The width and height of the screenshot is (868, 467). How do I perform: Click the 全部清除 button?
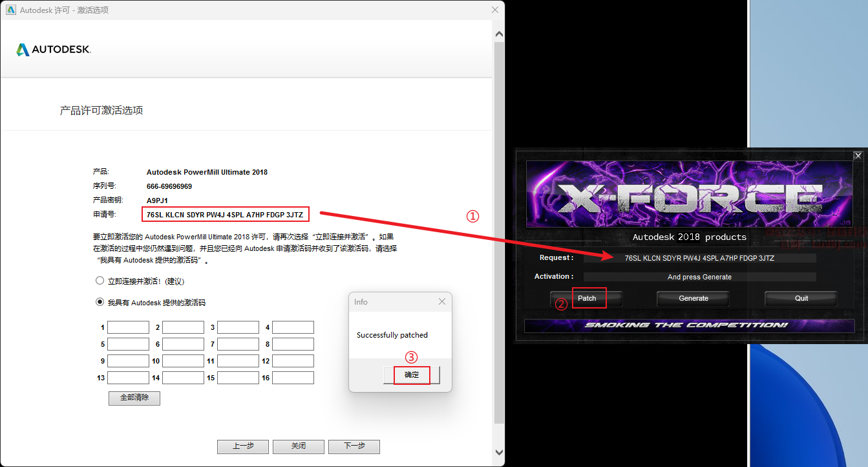134,398
